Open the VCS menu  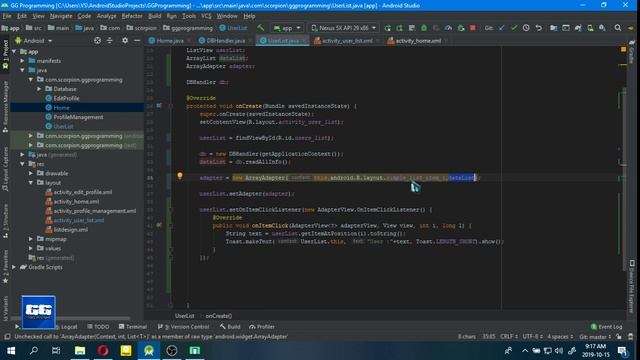(206, 16)
